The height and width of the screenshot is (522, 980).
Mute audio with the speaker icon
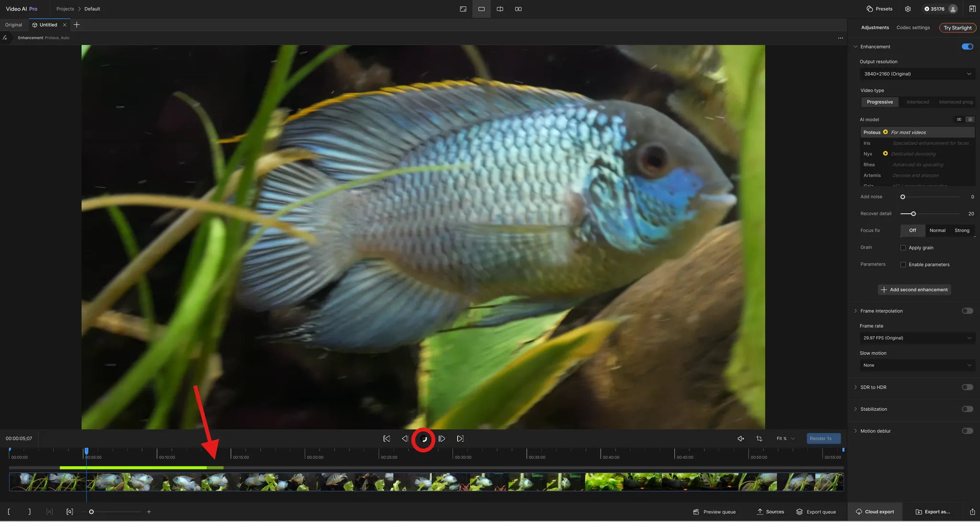pyautogui.click(x=741, y=439)
